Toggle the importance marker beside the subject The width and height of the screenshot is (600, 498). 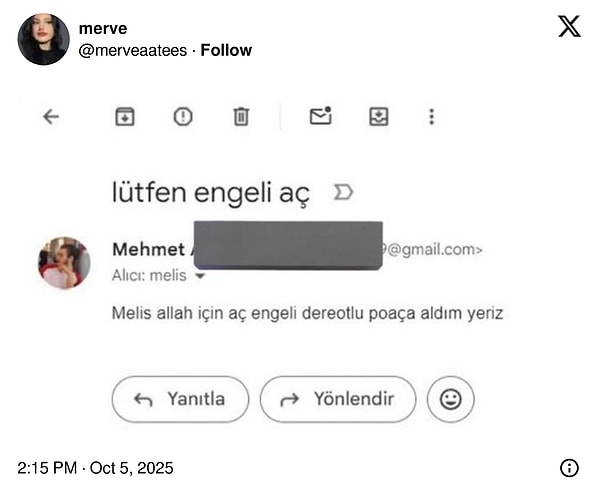(343, 191)
